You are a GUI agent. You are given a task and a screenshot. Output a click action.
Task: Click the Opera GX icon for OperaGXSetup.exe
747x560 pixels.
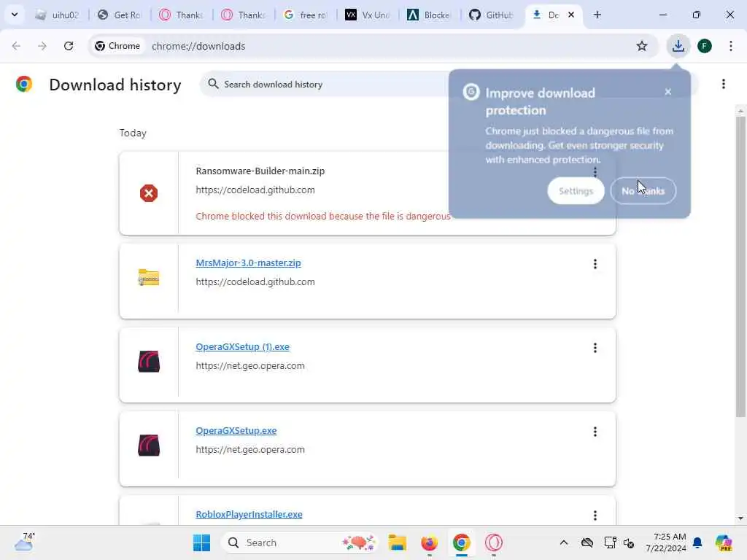click(x=149, y=446)
